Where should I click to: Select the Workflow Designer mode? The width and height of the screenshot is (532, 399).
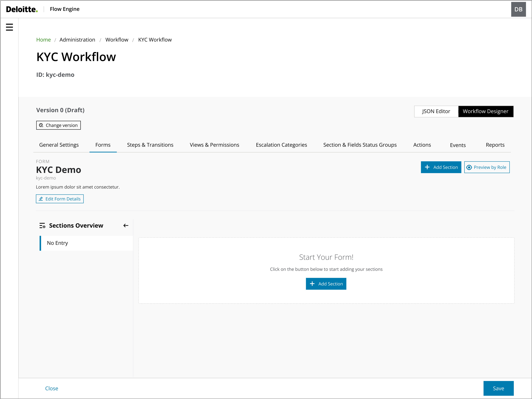[486, 111]
